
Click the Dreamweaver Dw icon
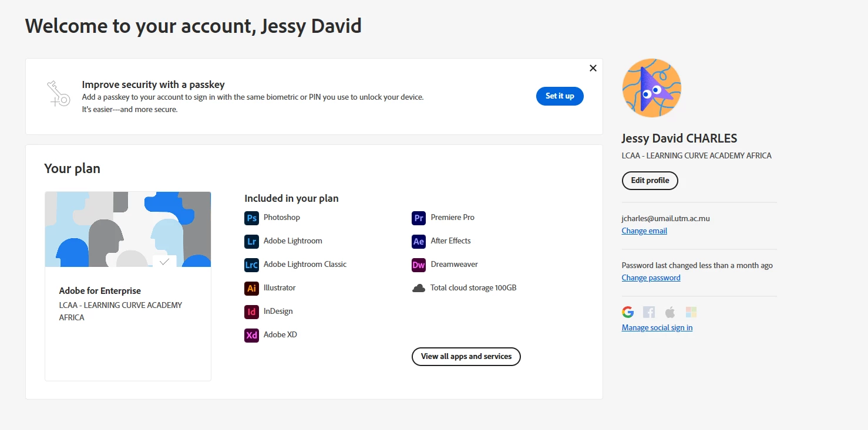coord(419,265)
